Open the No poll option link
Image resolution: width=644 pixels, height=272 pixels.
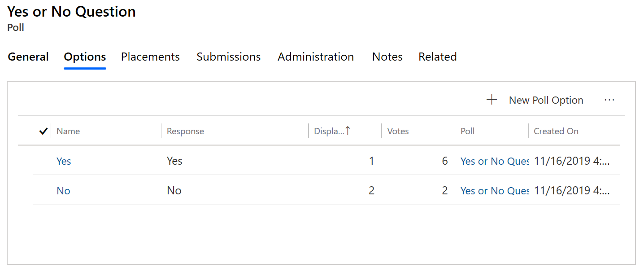(63, 191)
